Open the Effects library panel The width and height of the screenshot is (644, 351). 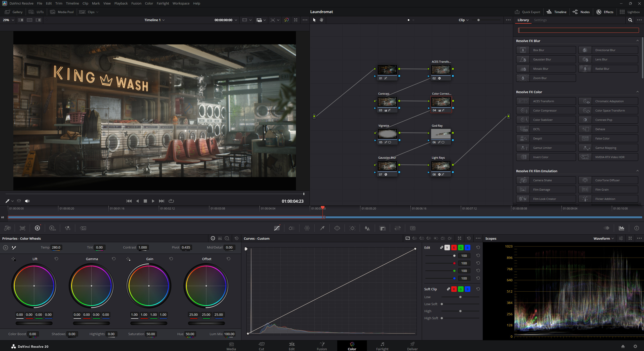click(x=605, y=12)
